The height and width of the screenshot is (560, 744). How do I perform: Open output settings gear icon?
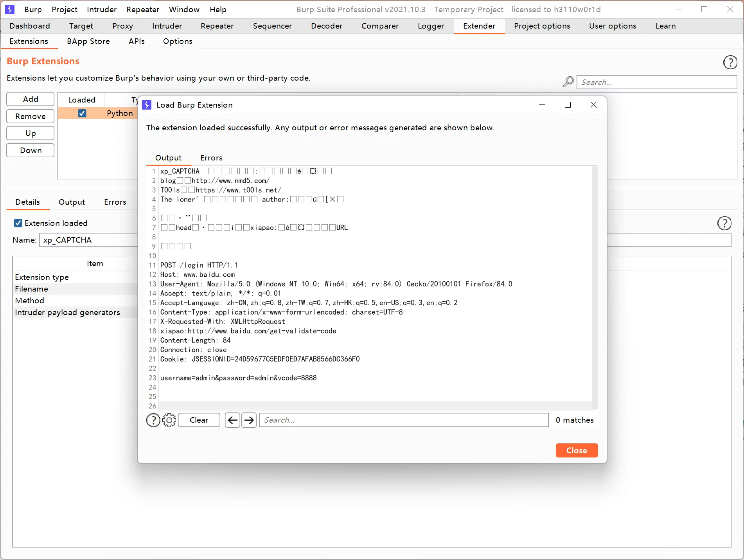[169, 420]
